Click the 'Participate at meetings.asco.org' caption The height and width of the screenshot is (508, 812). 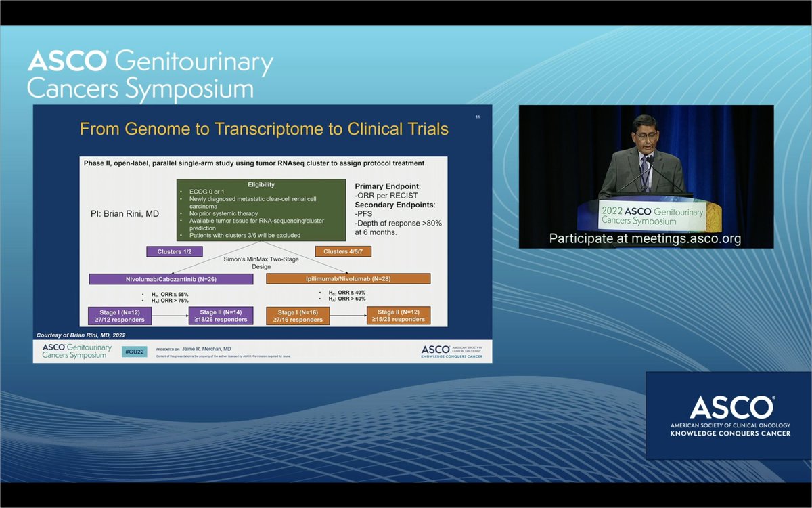click(645, 238)
